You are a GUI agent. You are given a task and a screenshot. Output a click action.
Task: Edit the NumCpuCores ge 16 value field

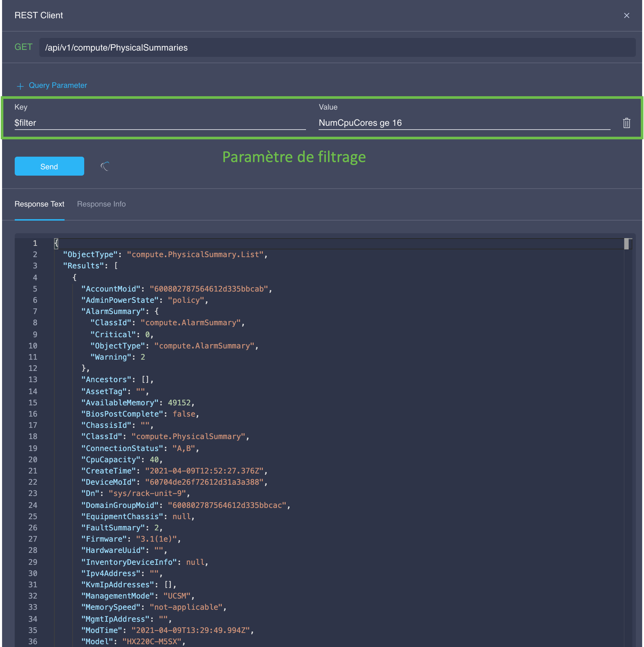(464, 123)
